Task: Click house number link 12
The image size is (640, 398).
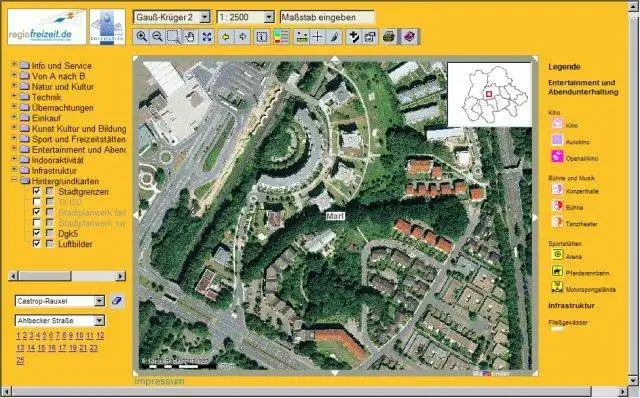Action: 100,336
